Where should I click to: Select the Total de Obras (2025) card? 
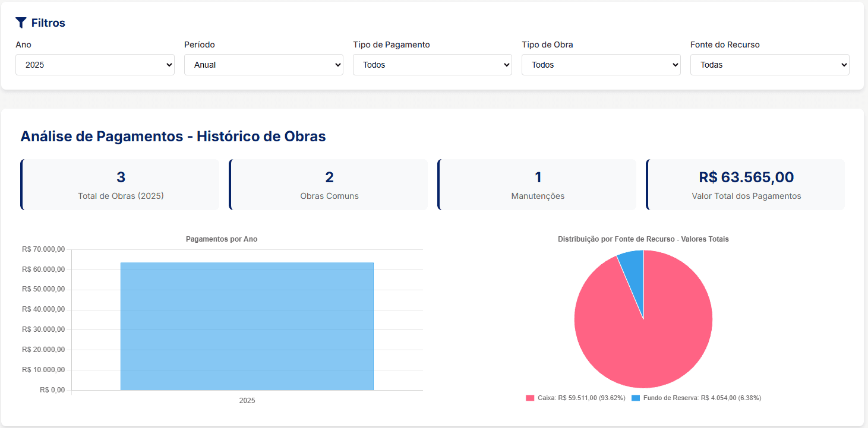click(x=121, y=185)
